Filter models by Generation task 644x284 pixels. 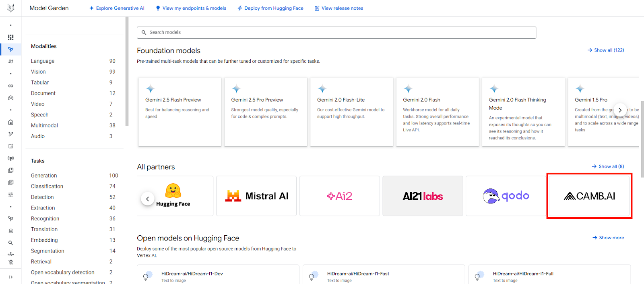tap(44, 176)
